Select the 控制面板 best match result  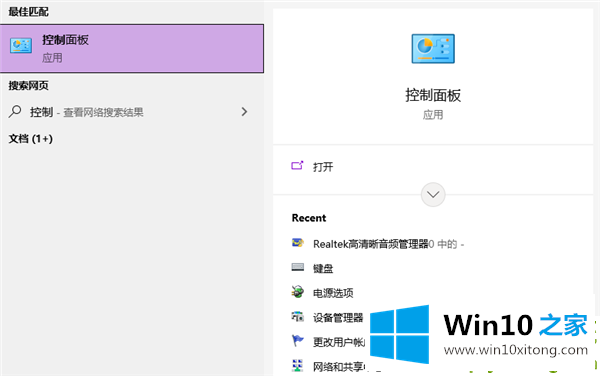(132, 49)
